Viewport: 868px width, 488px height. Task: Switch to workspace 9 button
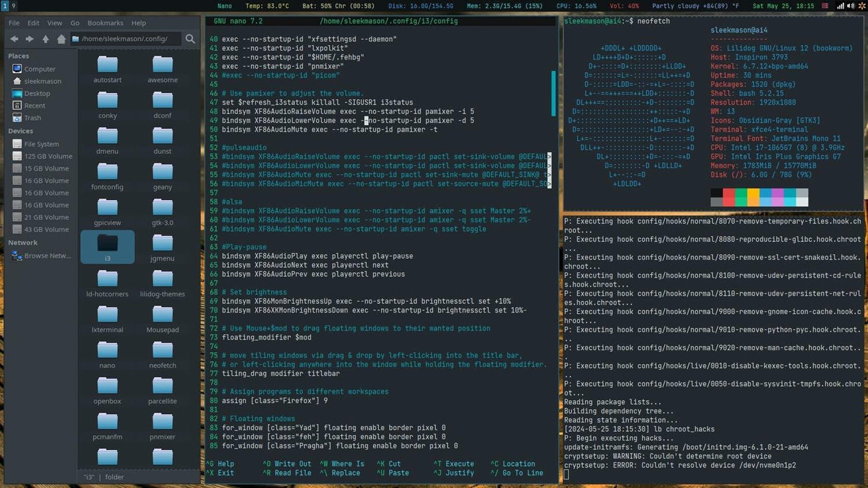tap(13, 5)
